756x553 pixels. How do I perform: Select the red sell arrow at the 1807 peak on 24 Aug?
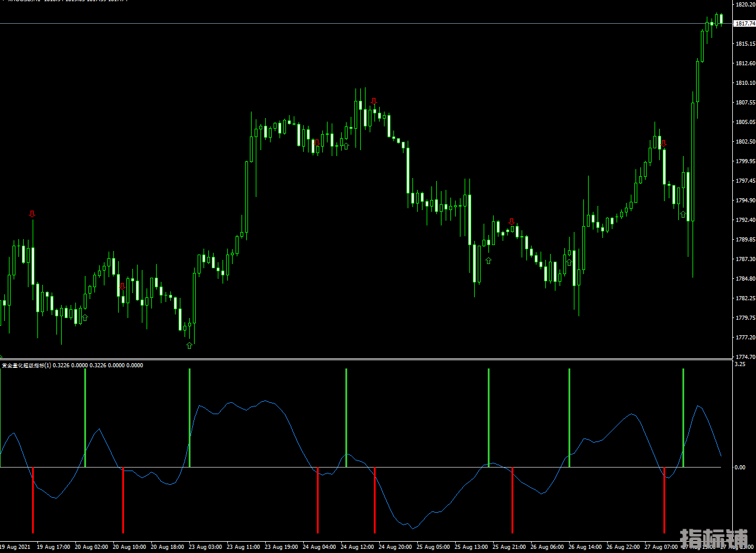[374, 101]
